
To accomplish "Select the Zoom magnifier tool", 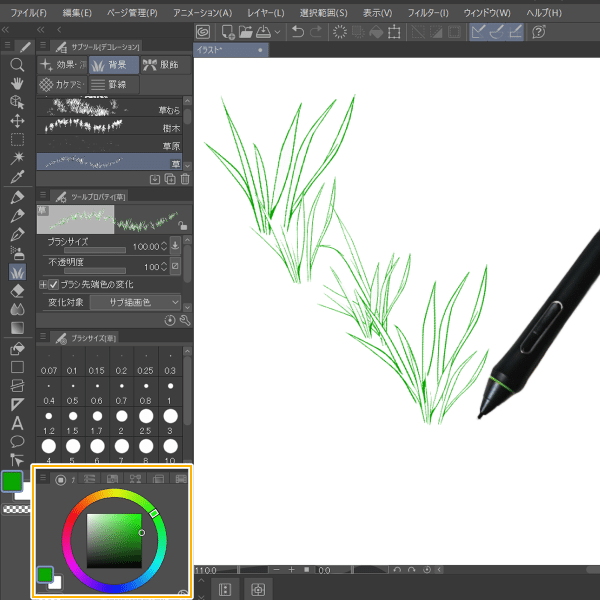I will click(x=17, y=65).
